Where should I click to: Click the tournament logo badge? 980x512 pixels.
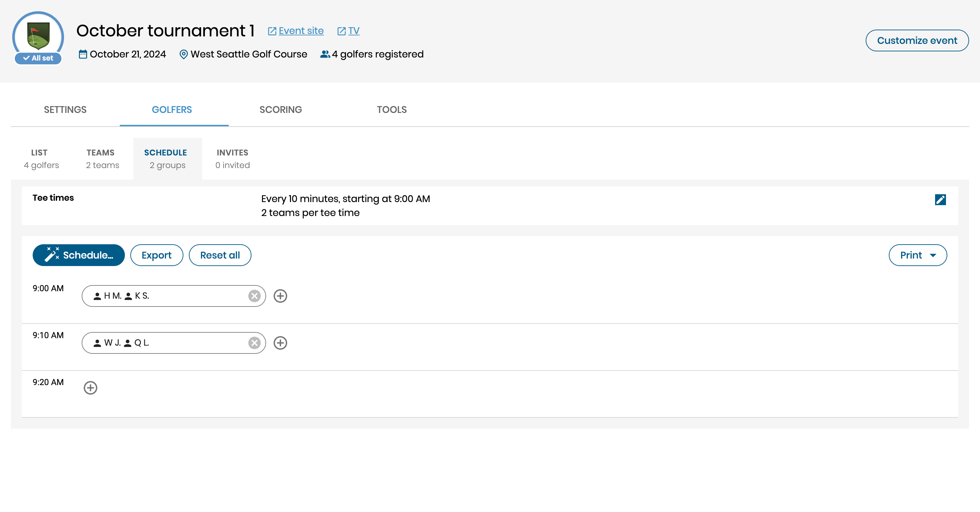coord(38,36)
